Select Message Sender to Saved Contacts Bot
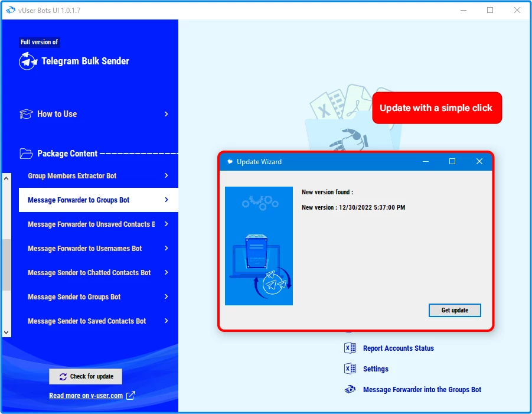 tap(99, 321)
